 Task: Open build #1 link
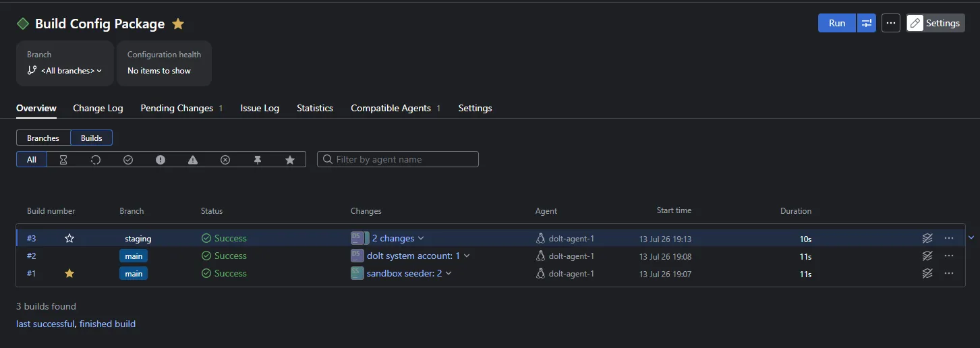(32, 273)
